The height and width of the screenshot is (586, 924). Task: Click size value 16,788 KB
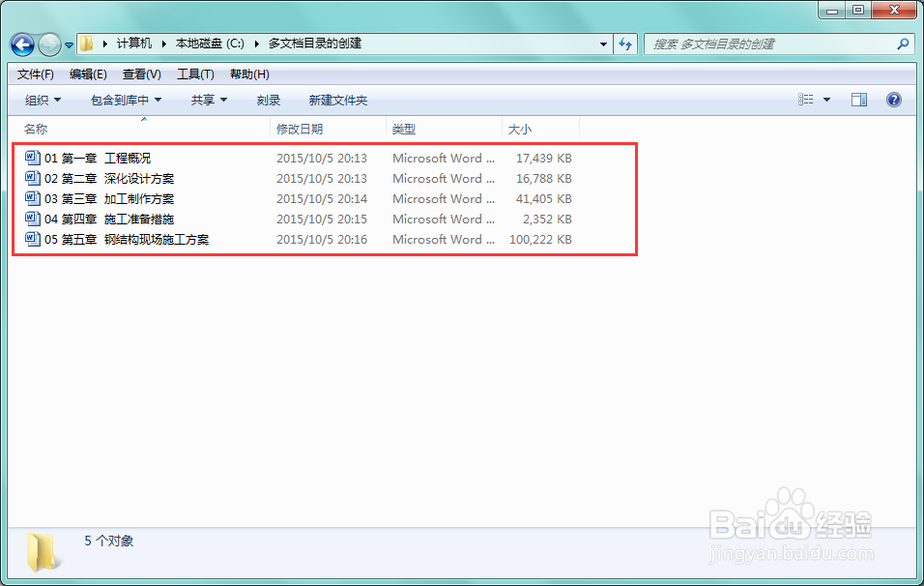pos(544,178)
